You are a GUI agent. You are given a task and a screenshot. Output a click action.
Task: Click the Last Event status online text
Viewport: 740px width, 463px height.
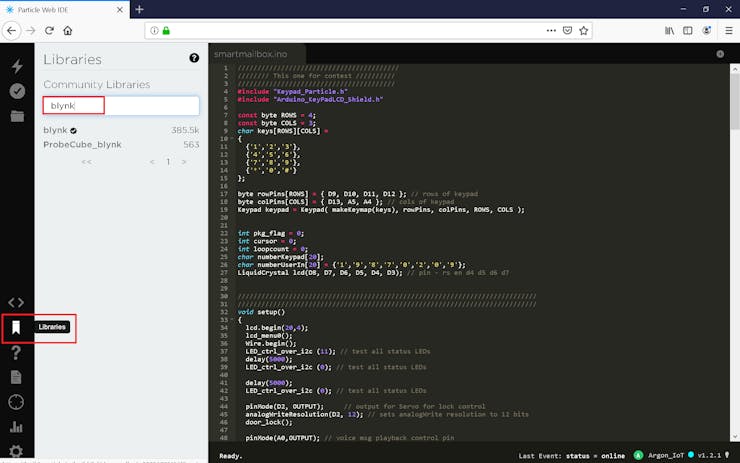(x=572, y=456)
